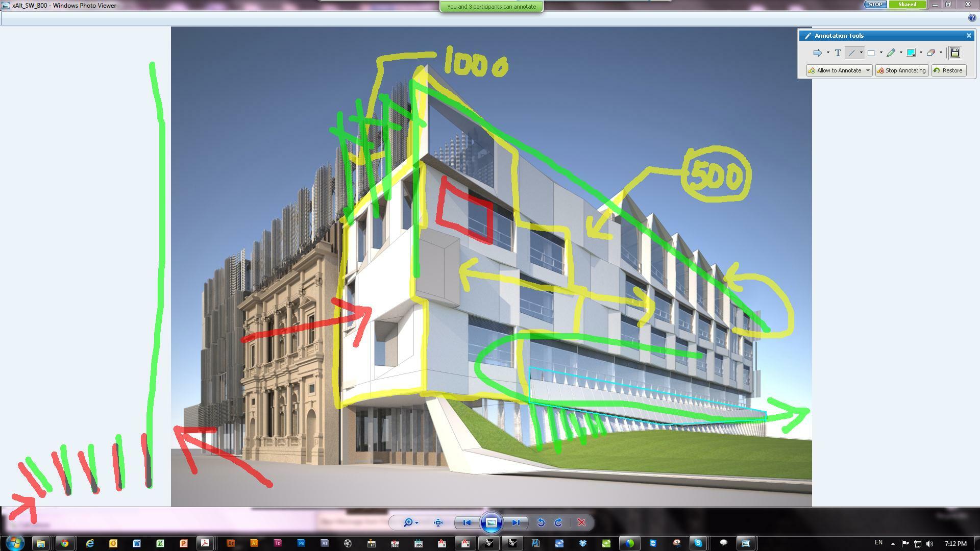Viewport: 980px width, 551px height.
Task: Click the participants can annotate notification
Action: (492, 7)
